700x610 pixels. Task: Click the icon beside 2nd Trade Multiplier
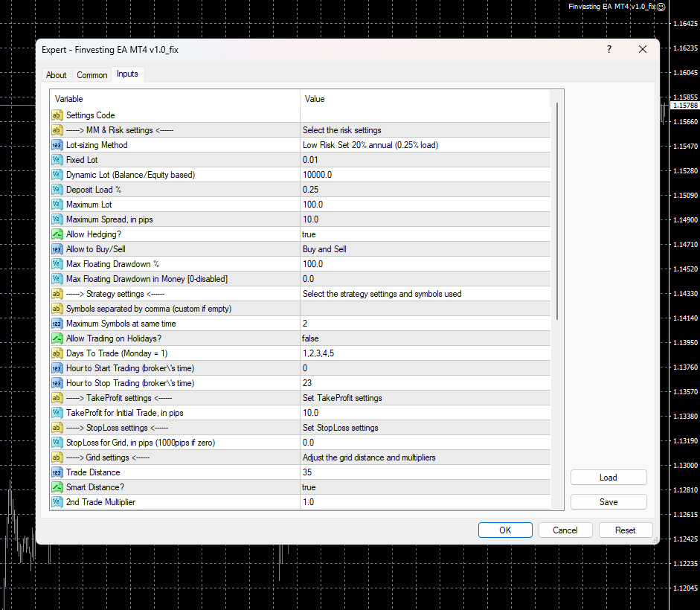[x=57, y=502]
